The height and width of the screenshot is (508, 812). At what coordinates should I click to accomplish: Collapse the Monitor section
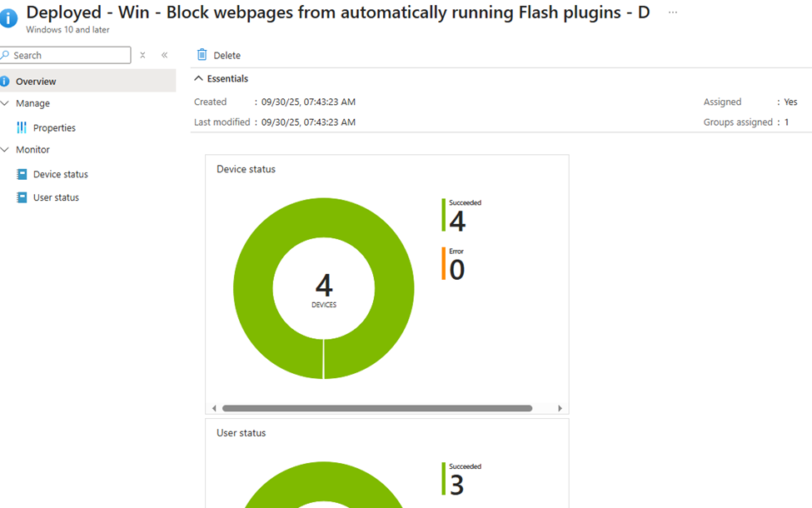click(x=5, y=150)
